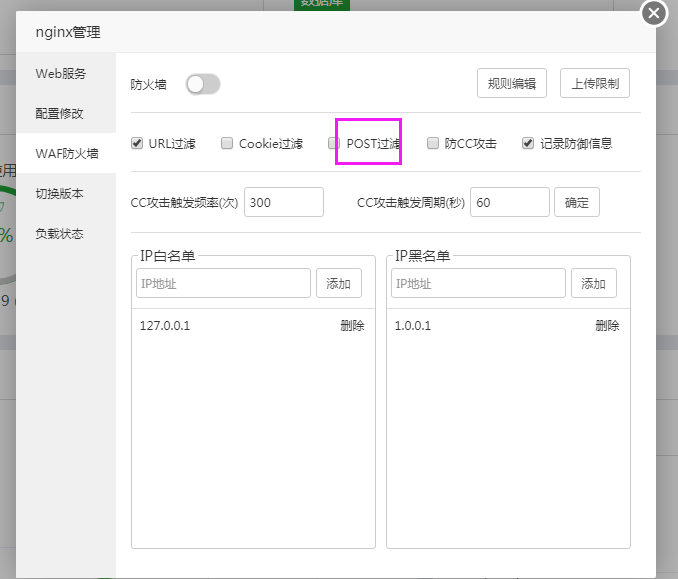Select the 127.0.0.1 whitelist address text
Screen dimensions: 678x579
[x=165, y=326]
